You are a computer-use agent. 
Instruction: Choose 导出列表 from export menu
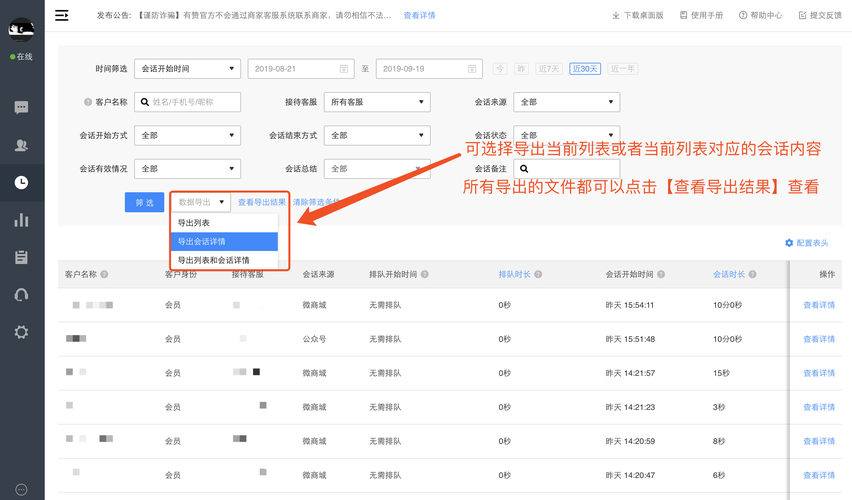pyautogui.click(x=224, y=223)
